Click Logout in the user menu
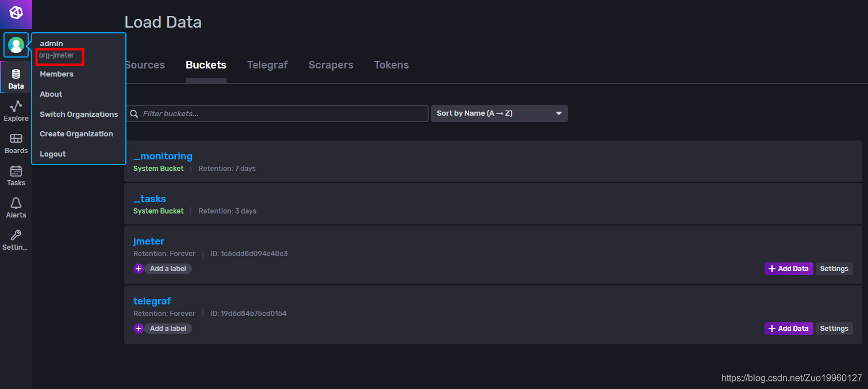868x389 pixels. click(x=52, y=154)
